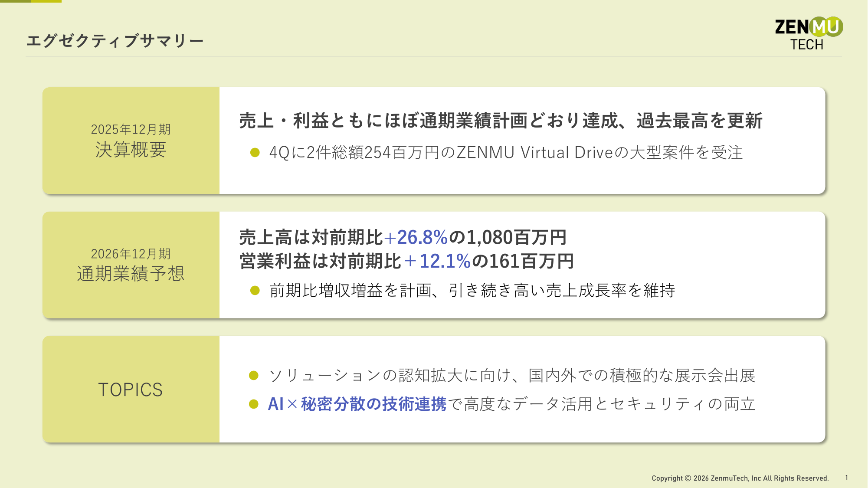Click the 1,080百万円 sales forecast text

click(x=516, y=237)
